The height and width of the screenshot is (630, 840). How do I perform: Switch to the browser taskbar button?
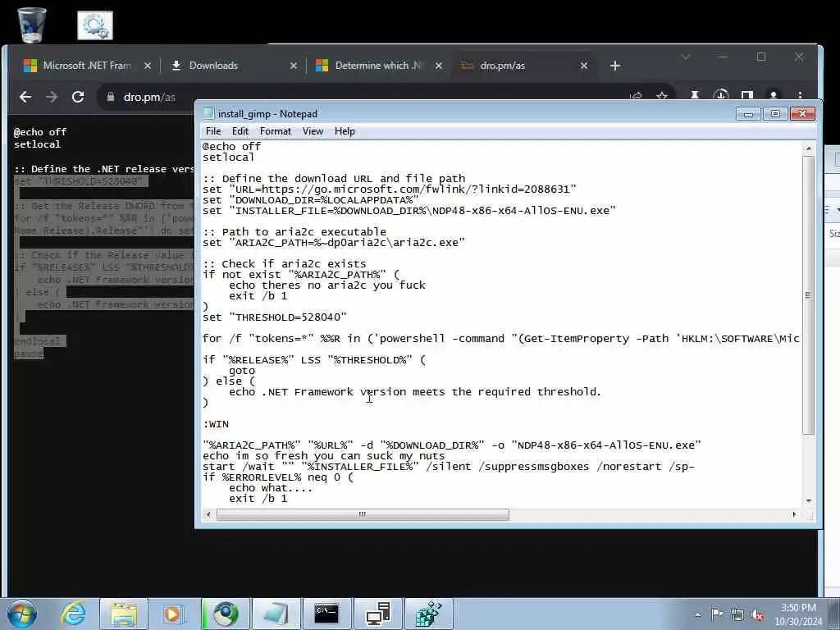[226, 614]
